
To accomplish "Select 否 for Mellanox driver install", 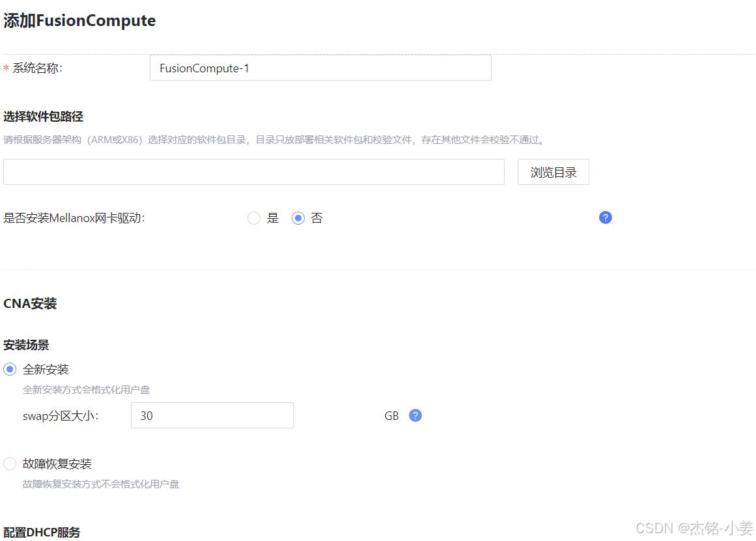I will tap(298, 218).
